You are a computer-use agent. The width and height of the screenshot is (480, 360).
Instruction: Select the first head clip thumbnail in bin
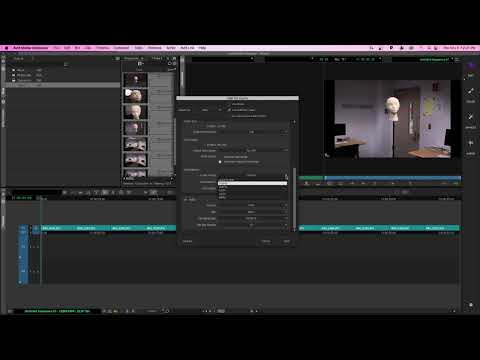(135, 80)
